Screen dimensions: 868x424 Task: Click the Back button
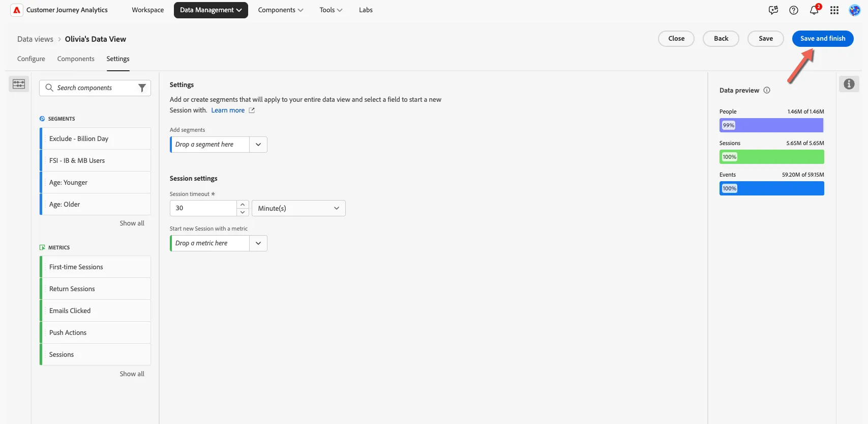point(721,39)
